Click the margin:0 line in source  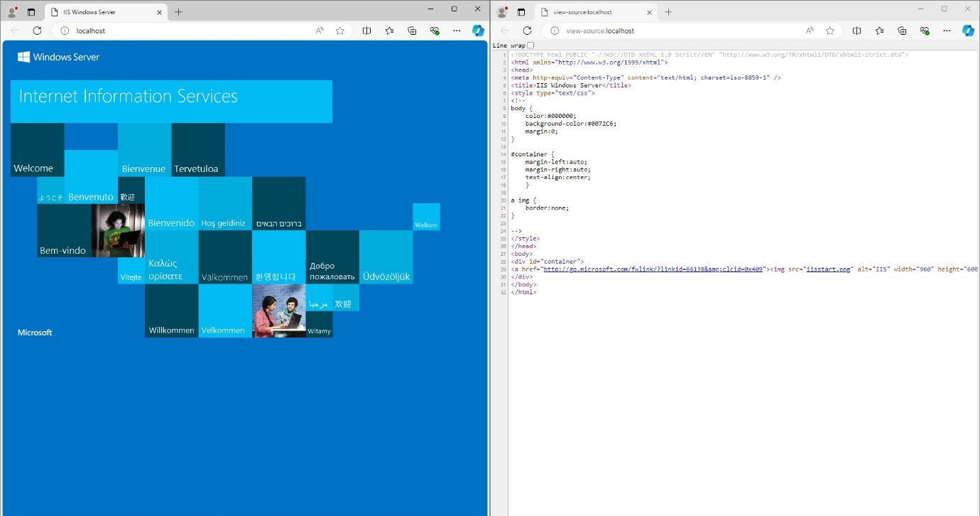(x=542, y=131)
